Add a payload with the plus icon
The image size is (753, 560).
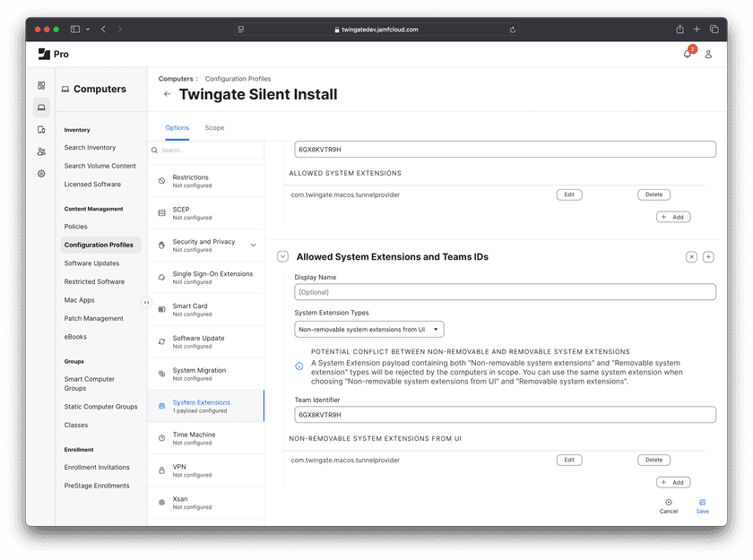[x=708, y=257]
